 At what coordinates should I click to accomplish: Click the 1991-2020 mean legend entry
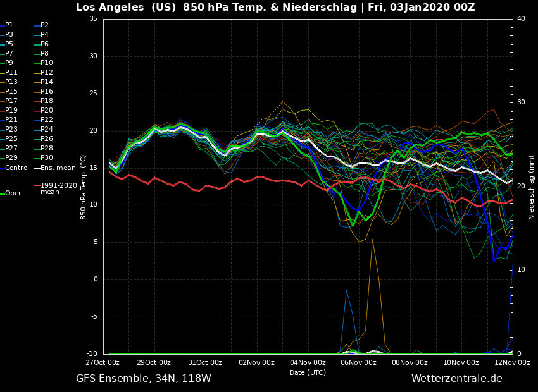click(58, 188)
